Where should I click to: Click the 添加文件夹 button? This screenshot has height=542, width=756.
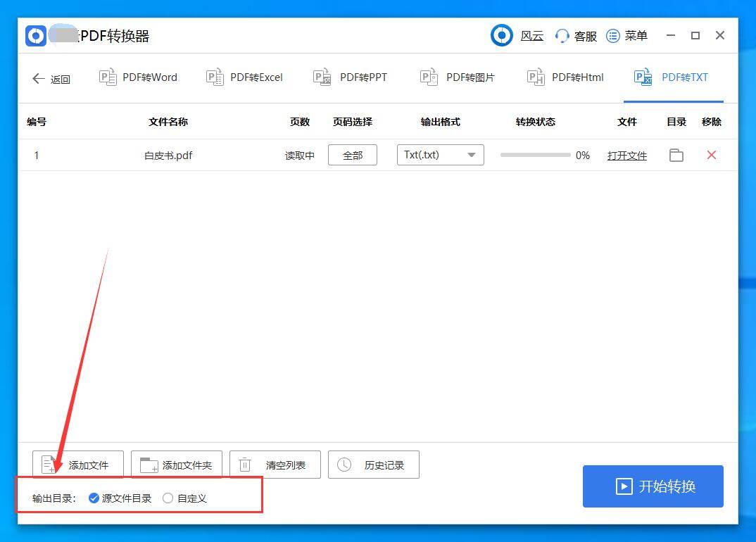pyautogui.click(x=177, y=465)
